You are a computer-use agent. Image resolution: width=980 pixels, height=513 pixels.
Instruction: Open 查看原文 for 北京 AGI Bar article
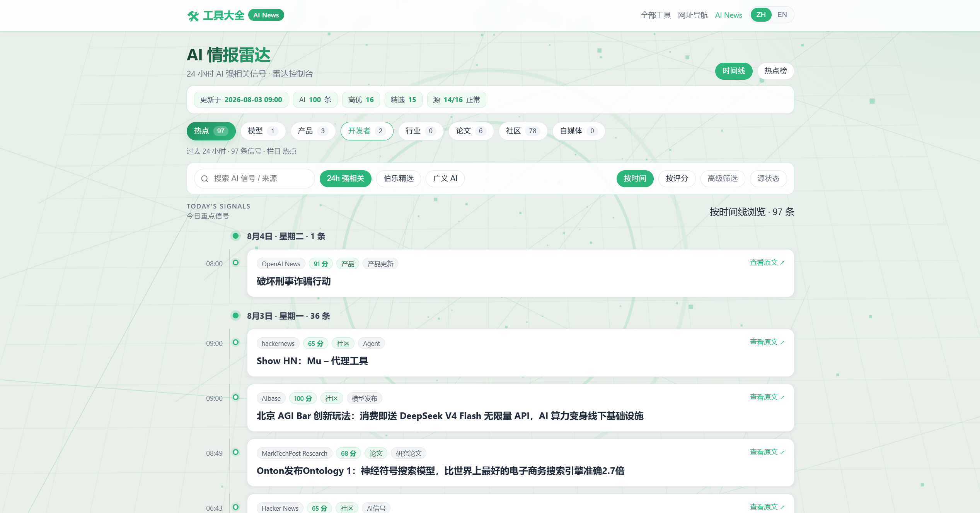(767, 397)
